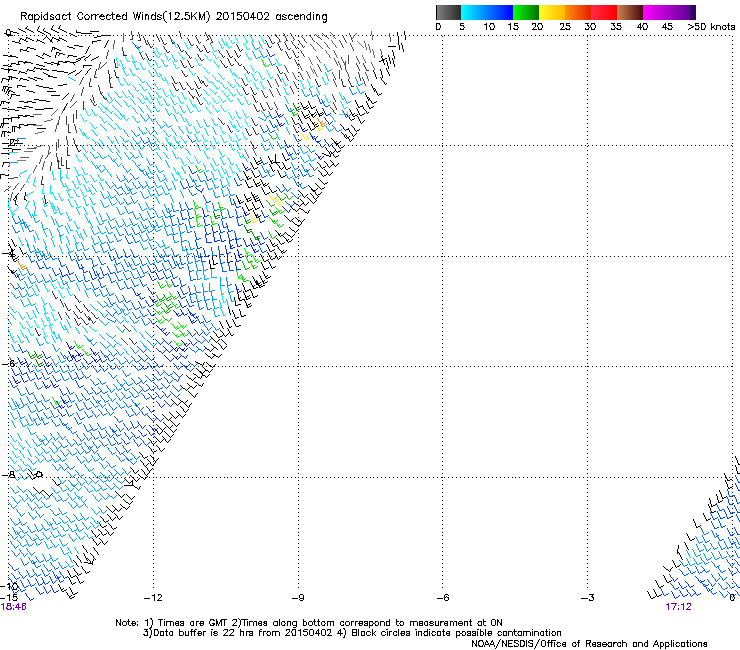Click the yellow 20-25 knots legend color
The width and height of the screenshot is (740, 650).
pyautogui.click(x=552, y=12)
